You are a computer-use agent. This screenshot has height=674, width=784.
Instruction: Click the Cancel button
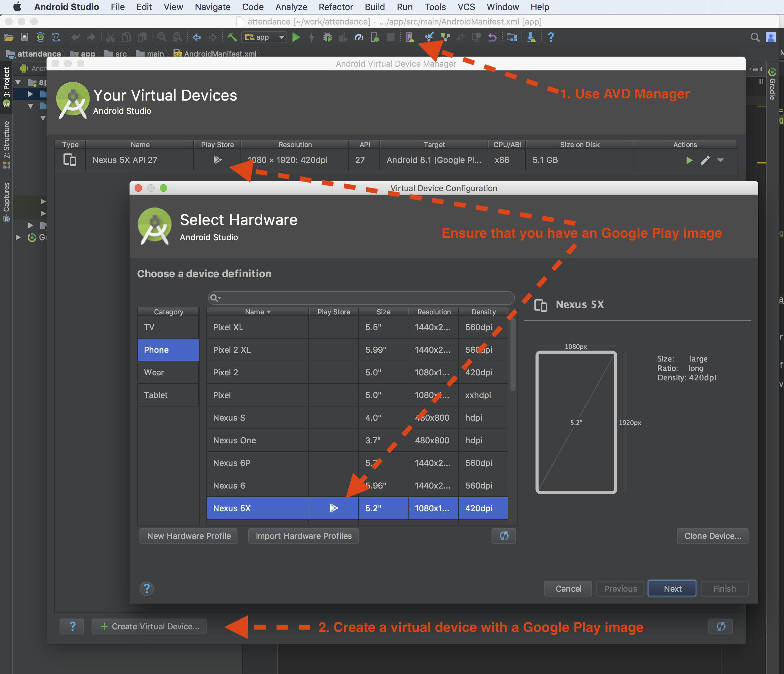[x=568, y=588]
